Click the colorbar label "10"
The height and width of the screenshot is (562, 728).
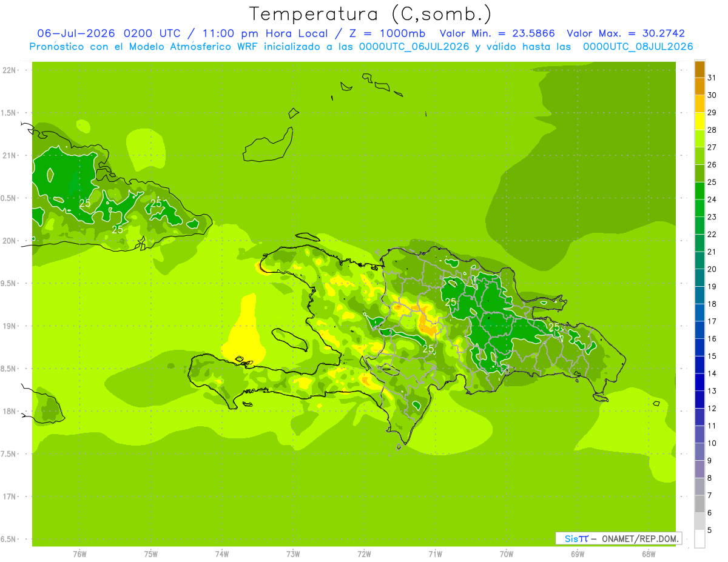pos(712,443)
